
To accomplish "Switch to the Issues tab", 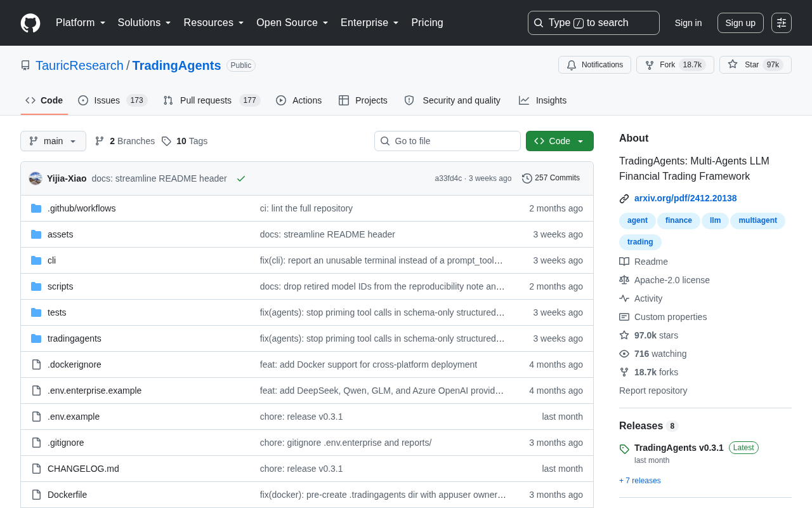I will [x=112, y=100].
